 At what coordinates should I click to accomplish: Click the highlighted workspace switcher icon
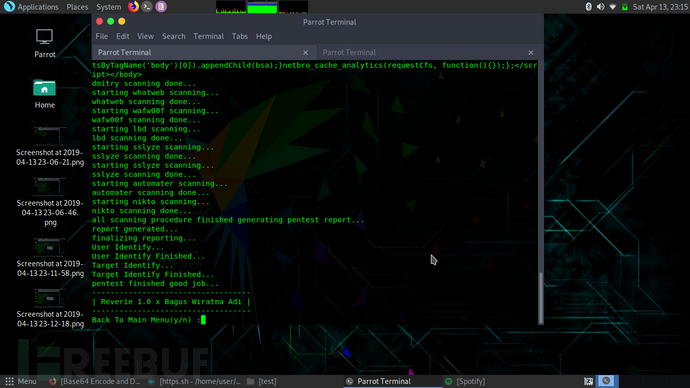[606, 381]
